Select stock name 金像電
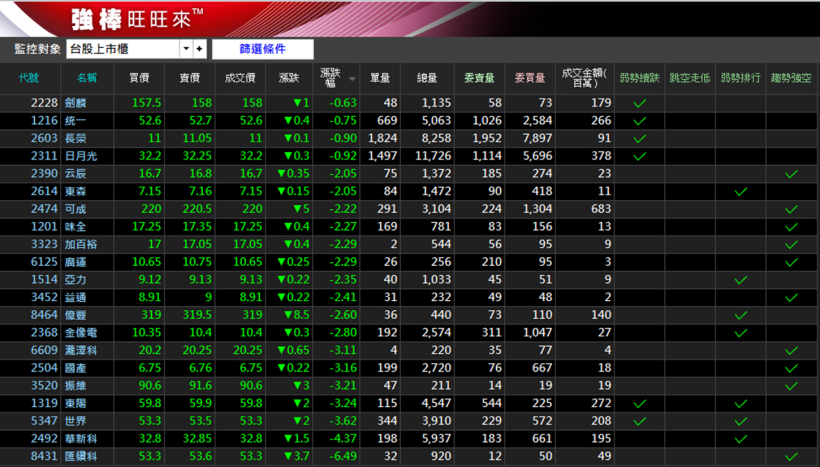The width and height of the screenshot is (820, 467). (81, 333)
